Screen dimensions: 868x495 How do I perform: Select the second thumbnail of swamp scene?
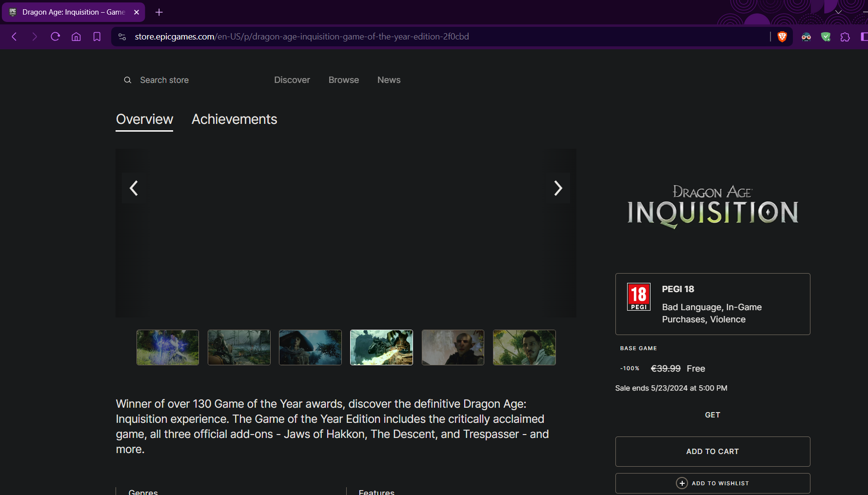[239, 347]
